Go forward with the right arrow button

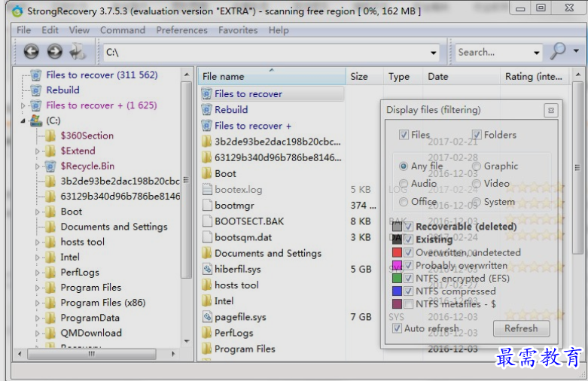click(x=55, y=51)
